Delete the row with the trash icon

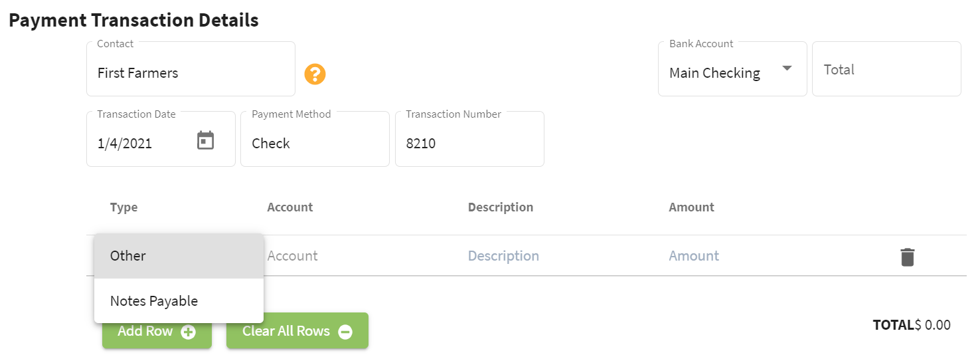pyautogui.click(x=907, y=257)
